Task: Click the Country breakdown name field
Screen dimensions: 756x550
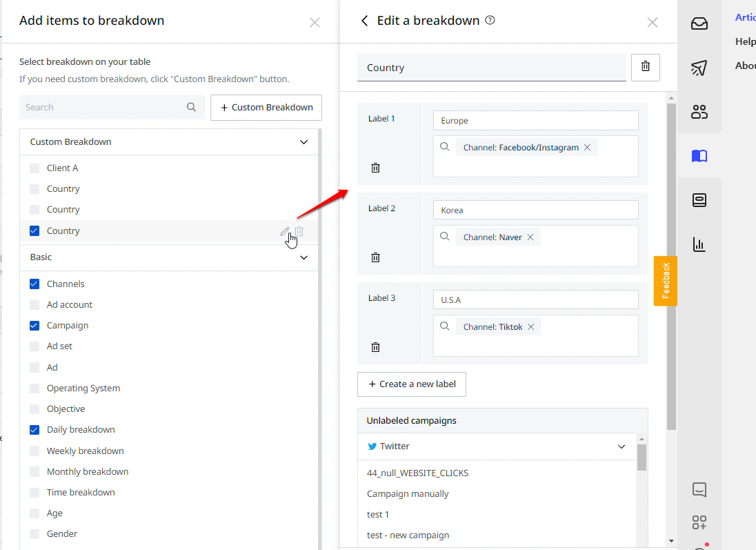Action: pyautogui.click(x=491, y=68)
